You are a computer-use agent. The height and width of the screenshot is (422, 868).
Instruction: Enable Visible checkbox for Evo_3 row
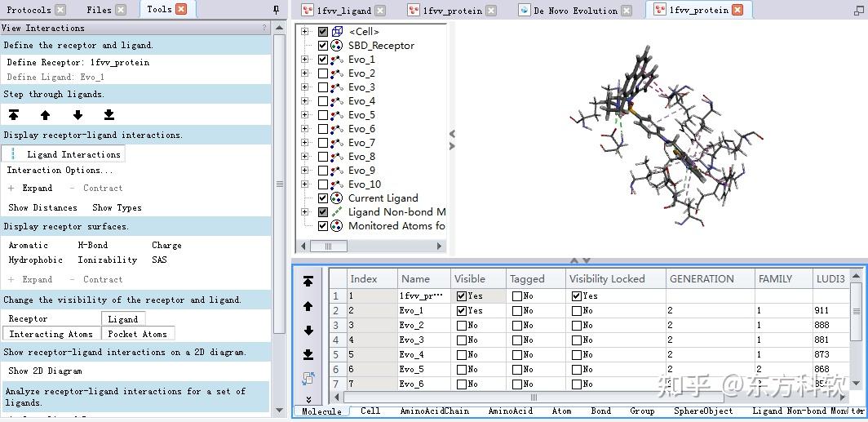[461, 340]
